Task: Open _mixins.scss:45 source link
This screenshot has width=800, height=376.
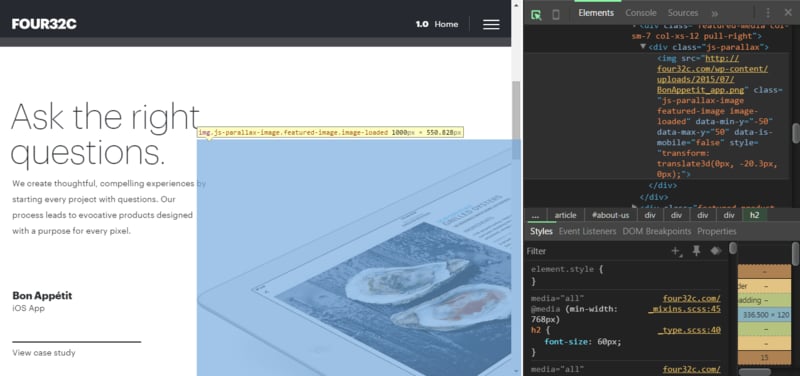Action: [x=684, y=309]
